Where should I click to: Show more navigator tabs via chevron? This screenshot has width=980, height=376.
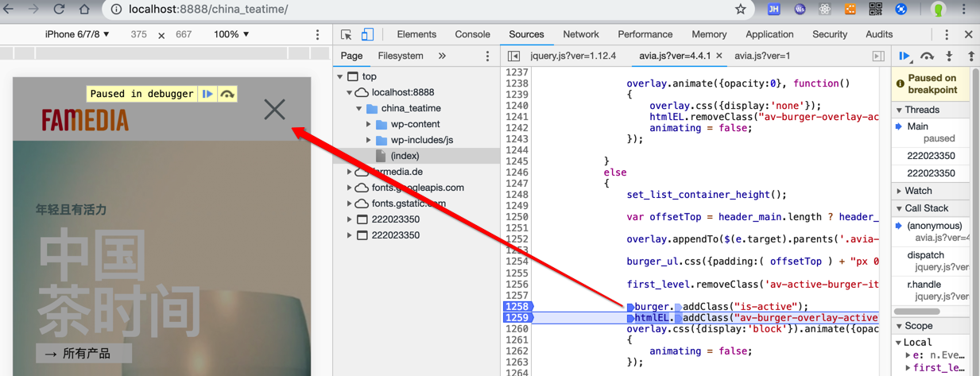(x=442, y=56)
